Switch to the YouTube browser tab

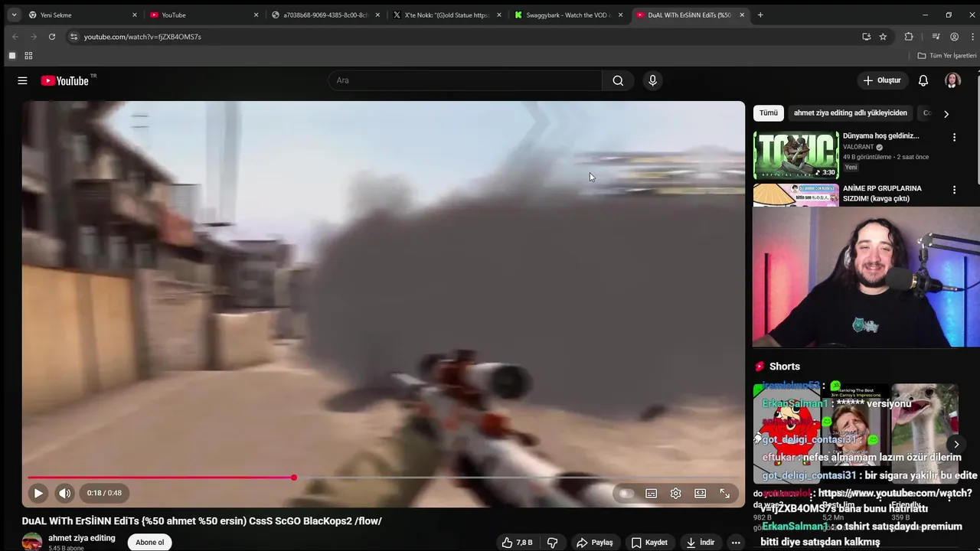pos(204,15)
